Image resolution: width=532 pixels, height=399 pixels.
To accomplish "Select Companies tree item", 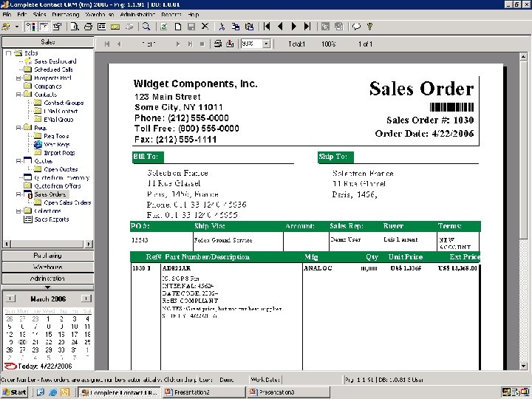I will [x=48, y=86].
